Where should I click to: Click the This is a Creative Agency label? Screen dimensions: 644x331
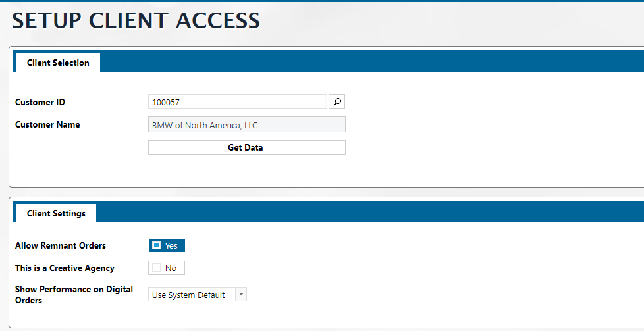pos(65,268)
